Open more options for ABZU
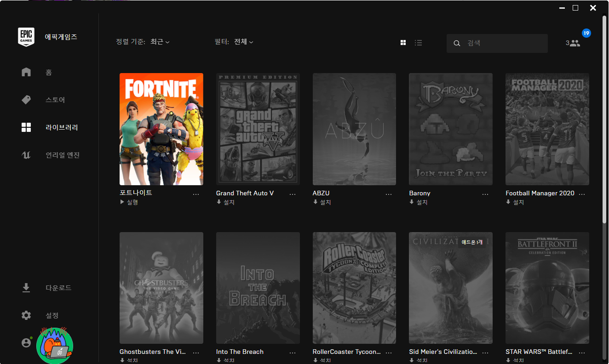This screenshot has width=609, height=364. (x=389, y=194)
